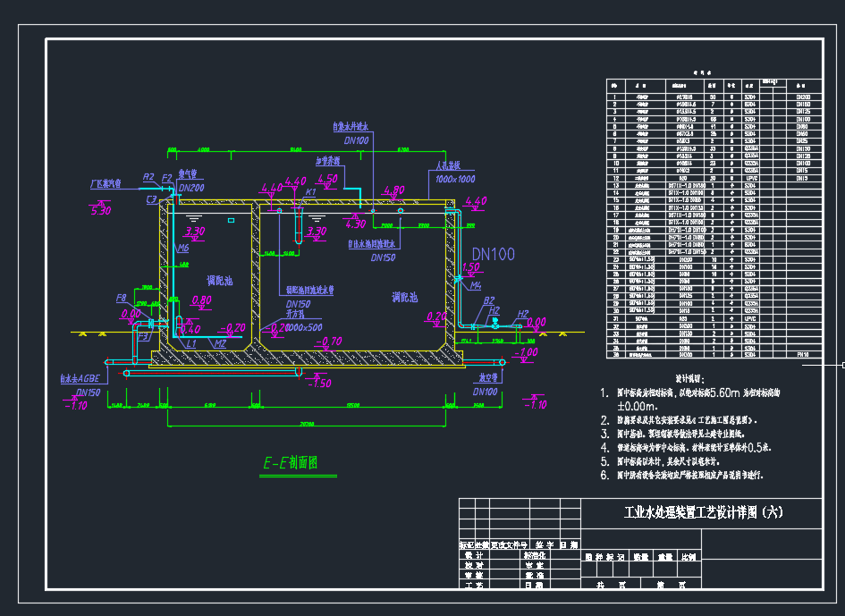Select the 标准化 cell in title block
This screenshot has width=845, height=616.
click(535, 555)
